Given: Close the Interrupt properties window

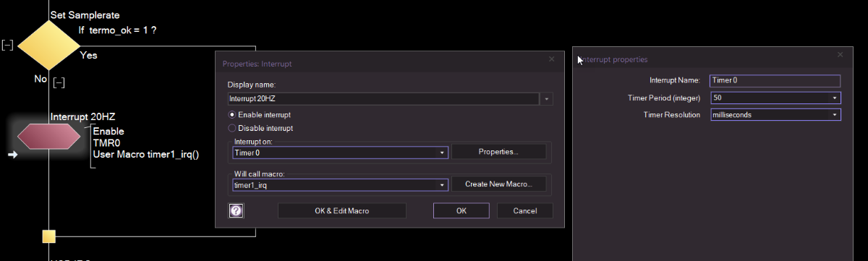Looking at the screenshot, I should click(x=840, y=54).
